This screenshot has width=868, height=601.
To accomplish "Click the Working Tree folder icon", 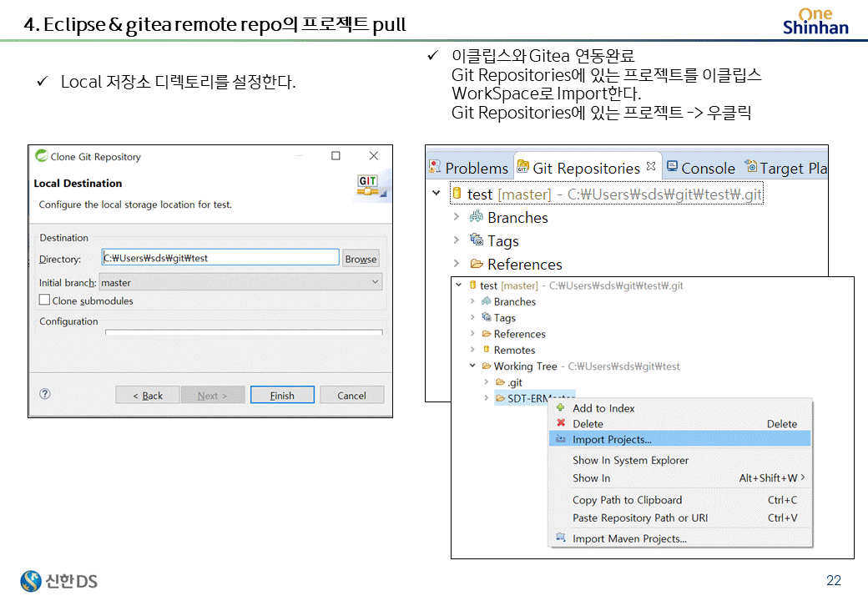I will coord(487,366).
